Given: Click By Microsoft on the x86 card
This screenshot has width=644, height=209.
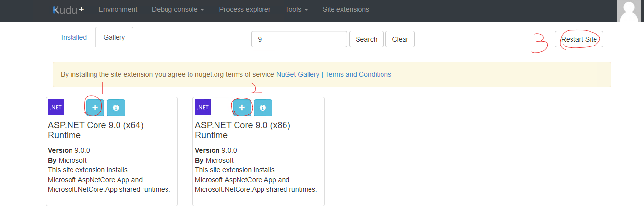Looking at the screenshot, I should point(214,160).
